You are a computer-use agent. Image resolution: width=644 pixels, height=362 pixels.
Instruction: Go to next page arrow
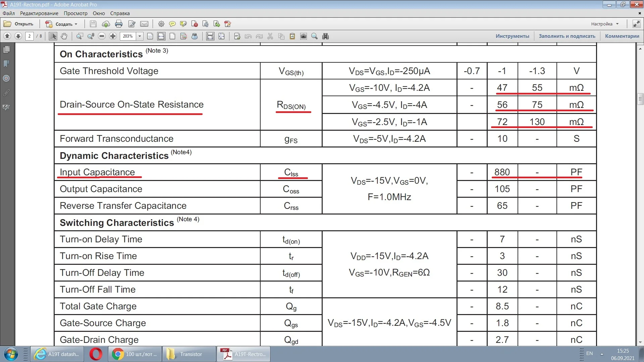[x=18, y=36]
